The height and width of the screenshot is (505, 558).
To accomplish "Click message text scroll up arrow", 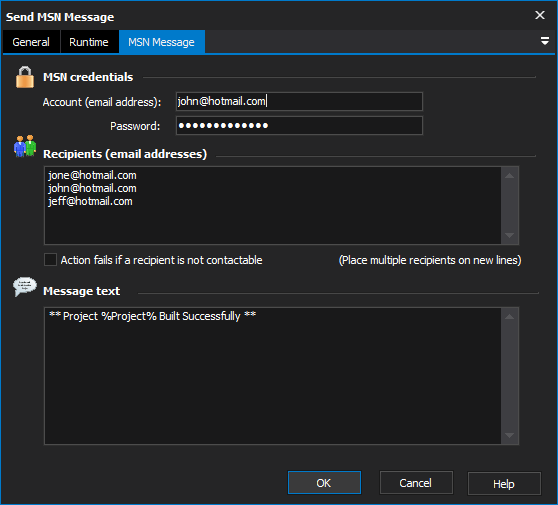I will point(510,317).
